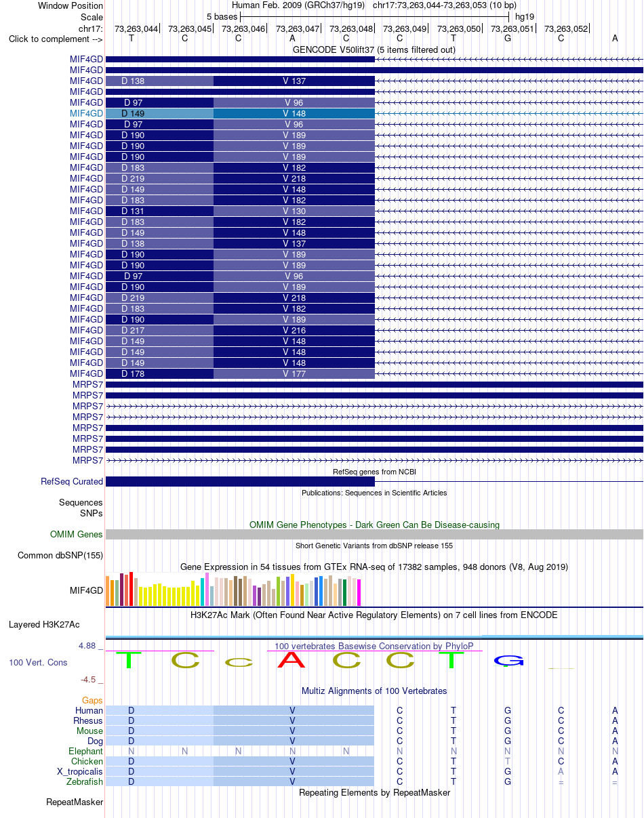Click the GENCODE V50lift37 track title
Viewport: 644px width, 818px height.
[x=374, y=49]
